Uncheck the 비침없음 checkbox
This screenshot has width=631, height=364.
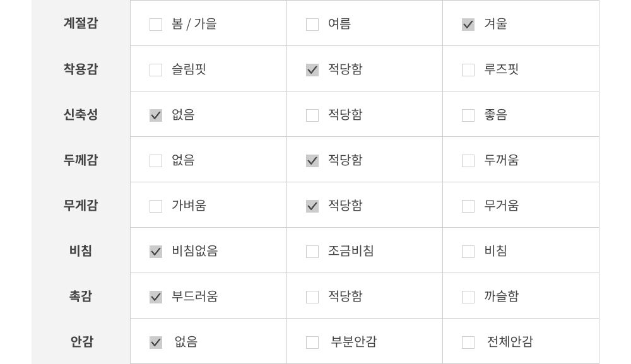[156, 252]
